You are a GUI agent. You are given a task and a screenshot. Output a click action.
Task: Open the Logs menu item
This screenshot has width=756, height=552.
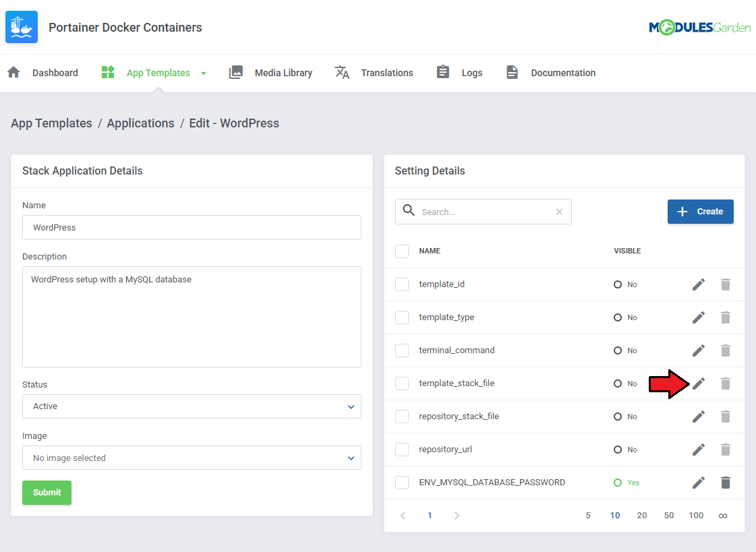click(472, 73)
